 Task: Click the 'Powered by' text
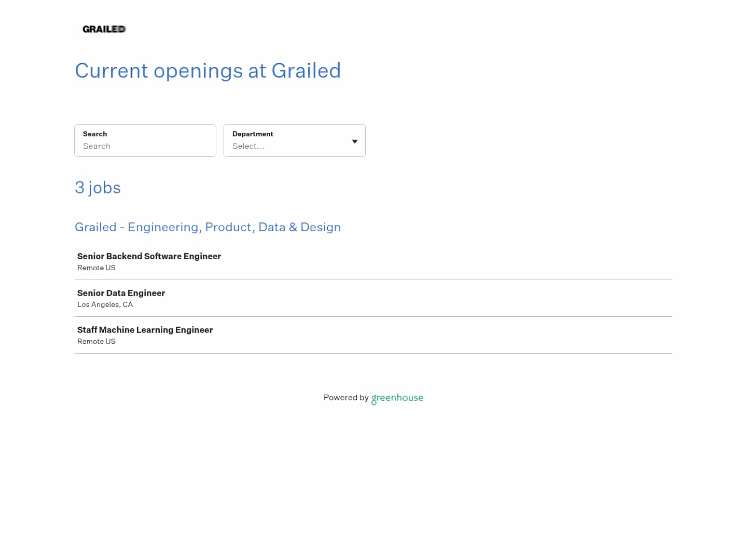pyautogui.click(x=346, y=398)
